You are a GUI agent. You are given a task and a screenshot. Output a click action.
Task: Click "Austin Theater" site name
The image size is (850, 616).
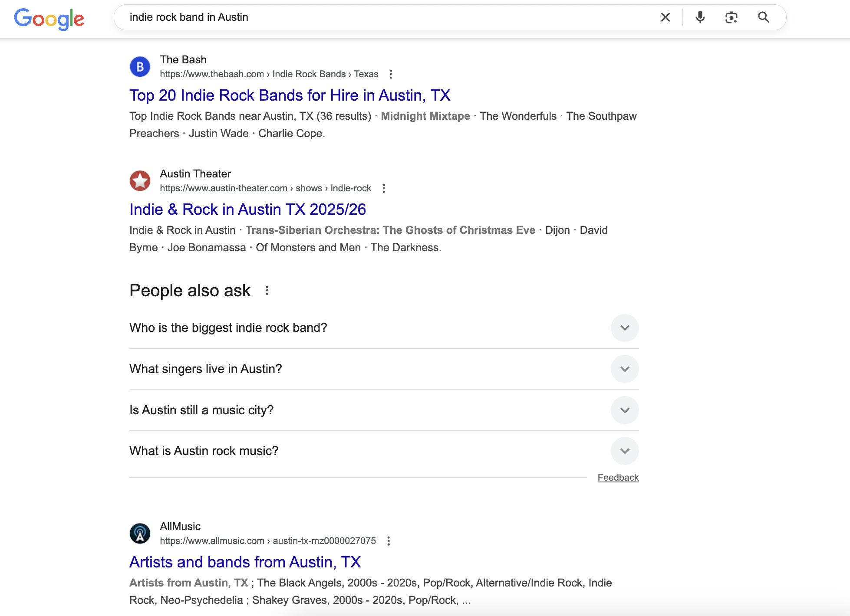pos(195,174)
